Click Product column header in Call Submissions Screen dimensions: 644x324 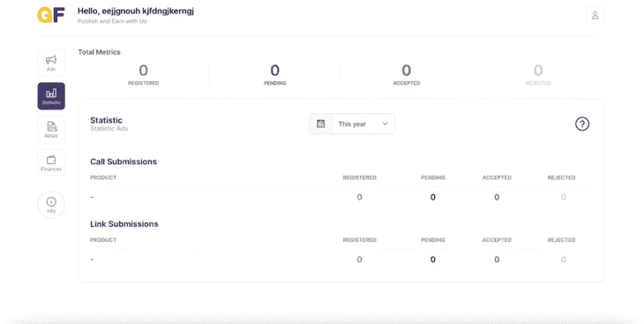103,177
